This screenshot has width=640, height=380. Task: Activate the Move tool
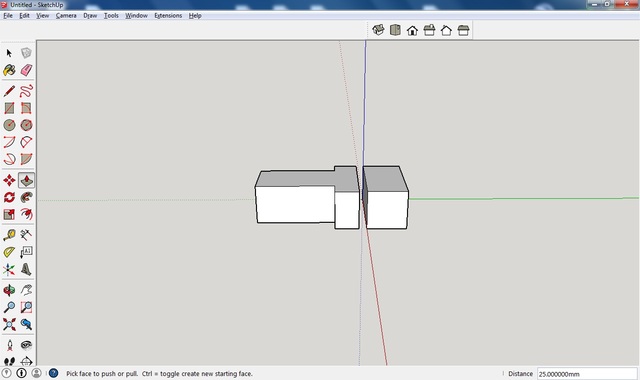(x=9, y=180)
